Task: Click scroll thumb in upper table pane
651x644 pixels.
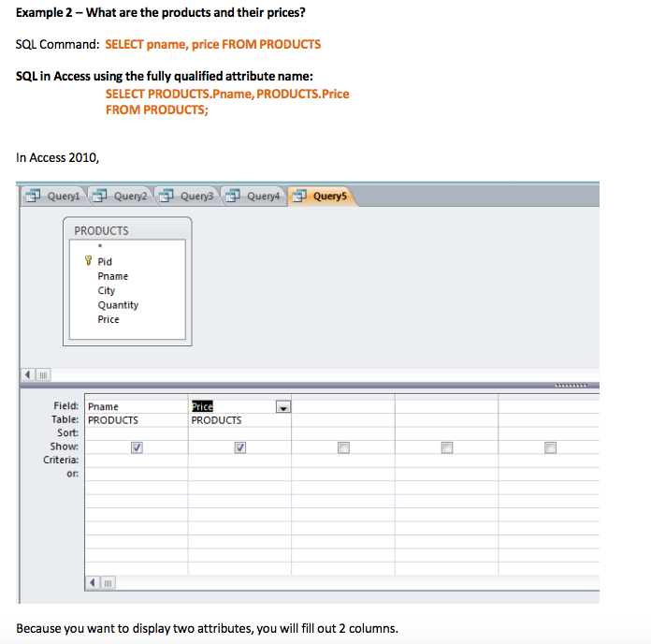Action: (43, 374)
